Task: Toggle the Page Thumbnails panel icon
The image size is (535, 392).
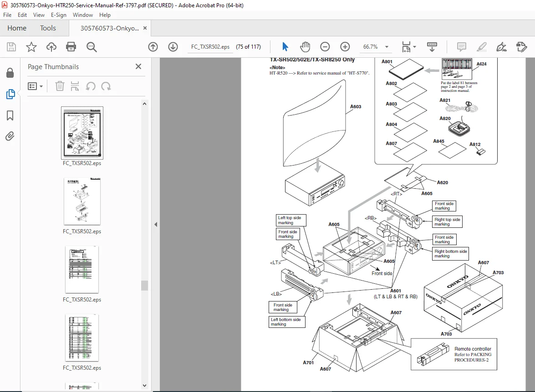Action: (10, 94)
